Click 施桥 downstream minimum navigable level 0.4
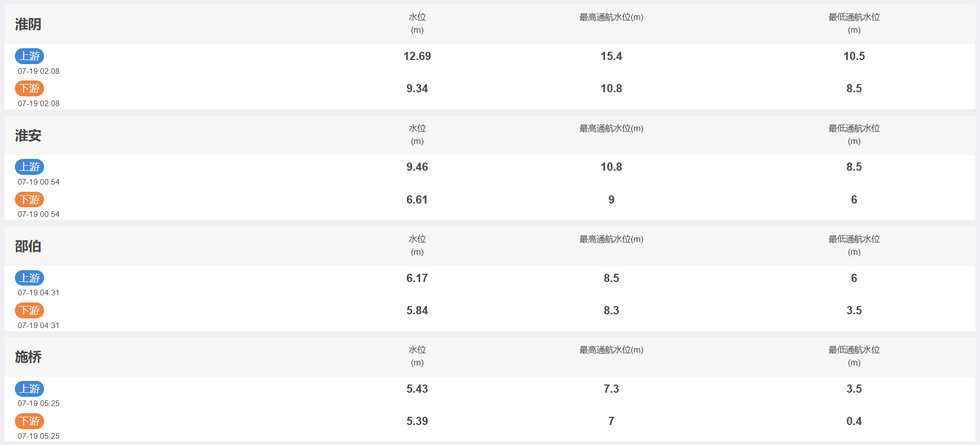The image size is (980, 445). (x=854, y=421)
